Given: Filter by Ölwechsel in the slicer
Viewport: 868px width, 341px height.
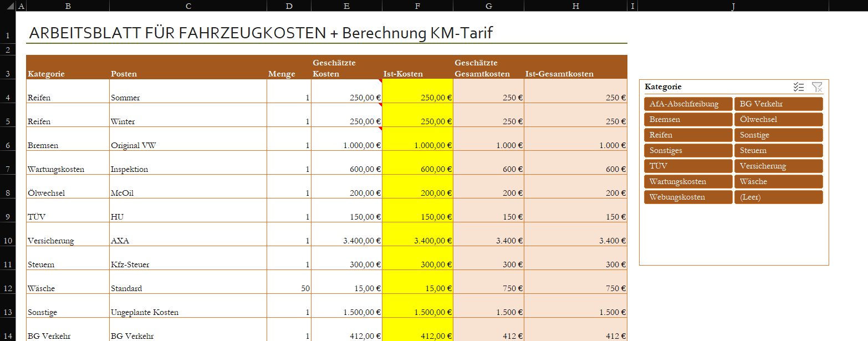Looking at the screenshot, I should [x=778, y=120].
